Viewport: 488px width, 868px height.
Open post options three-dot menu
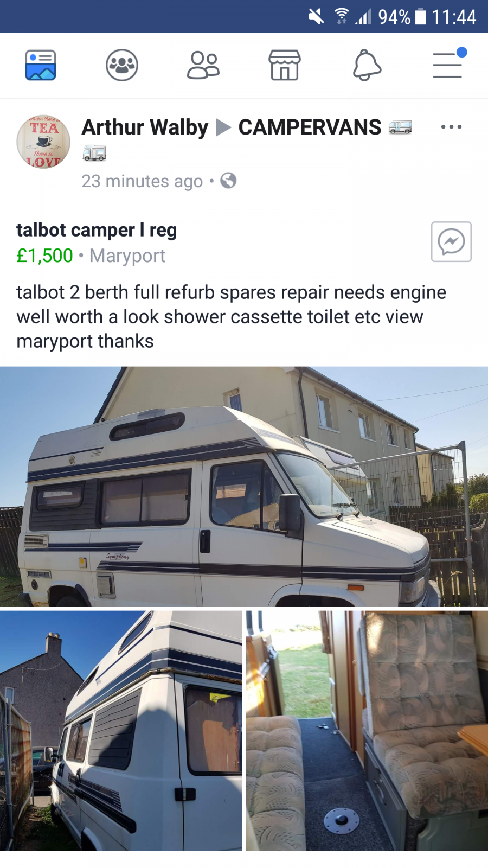coord(451,127)
